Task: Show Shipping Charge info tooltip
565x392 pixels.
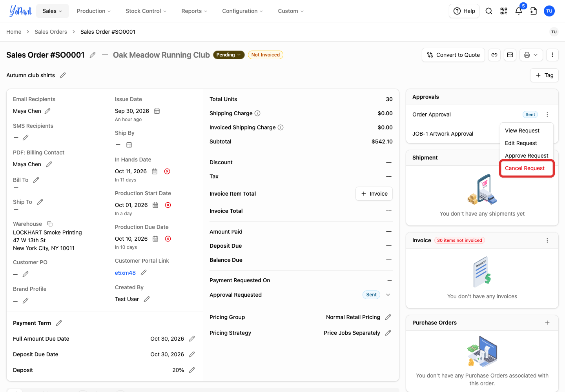Action: (x=257, y=113)
